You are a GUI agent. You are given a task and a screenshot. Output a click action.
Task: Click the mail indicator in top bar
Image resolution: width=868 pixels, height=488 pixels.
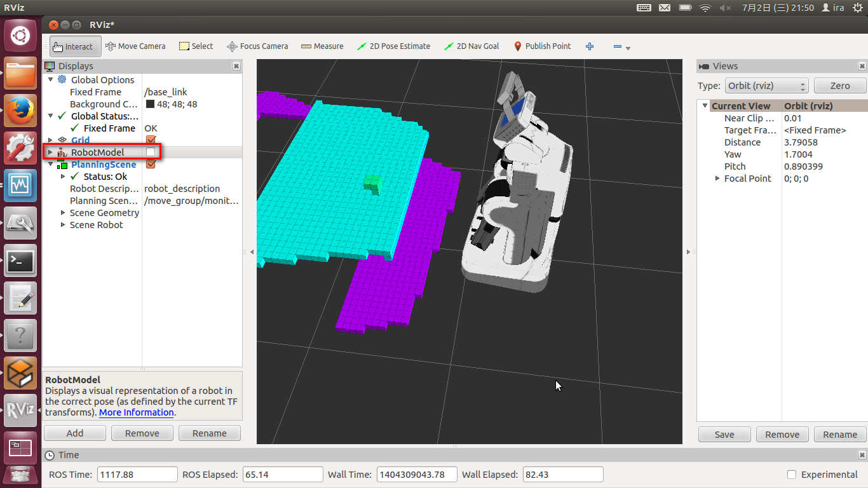tap(665, 8)
